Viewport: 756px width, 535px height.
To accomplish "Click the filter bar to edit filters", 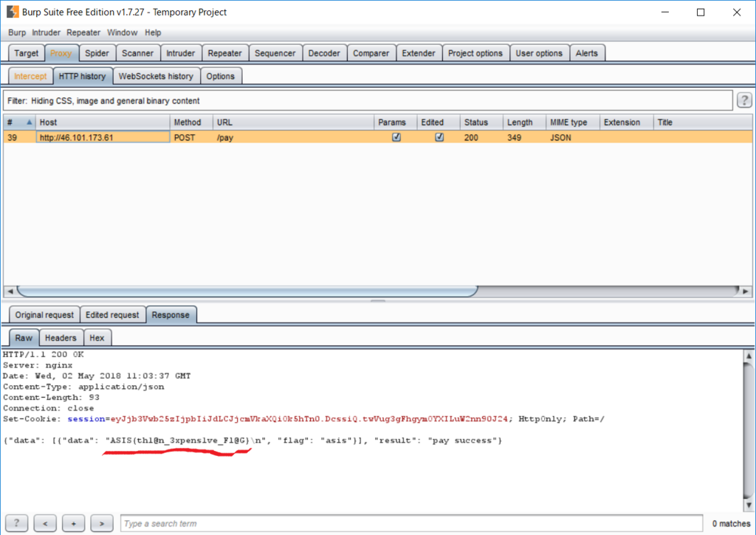I will click(x=368, y=101).
